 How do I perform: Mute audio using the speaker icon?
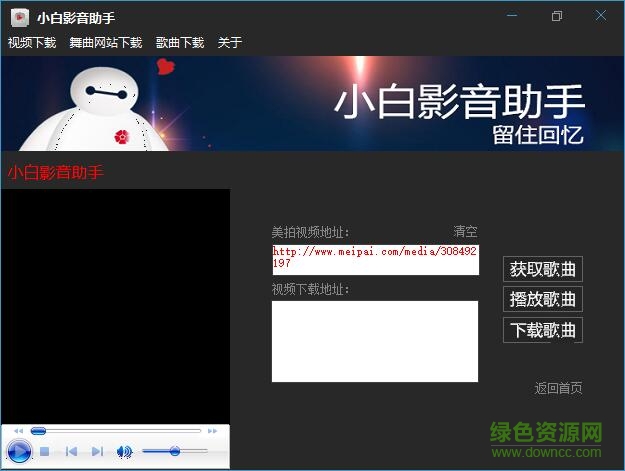coord(124,451)
